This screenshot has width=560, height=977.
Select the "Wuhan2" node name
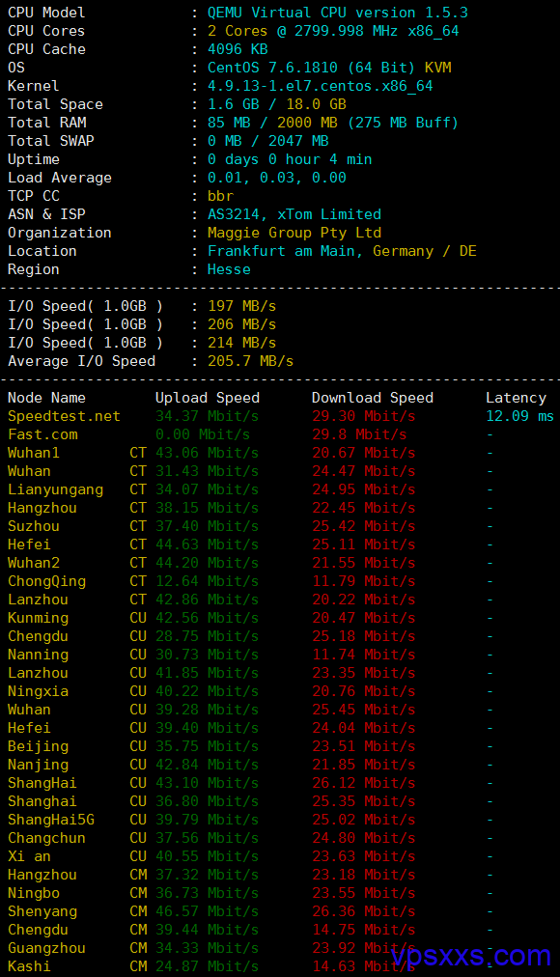tap(34, 563)
